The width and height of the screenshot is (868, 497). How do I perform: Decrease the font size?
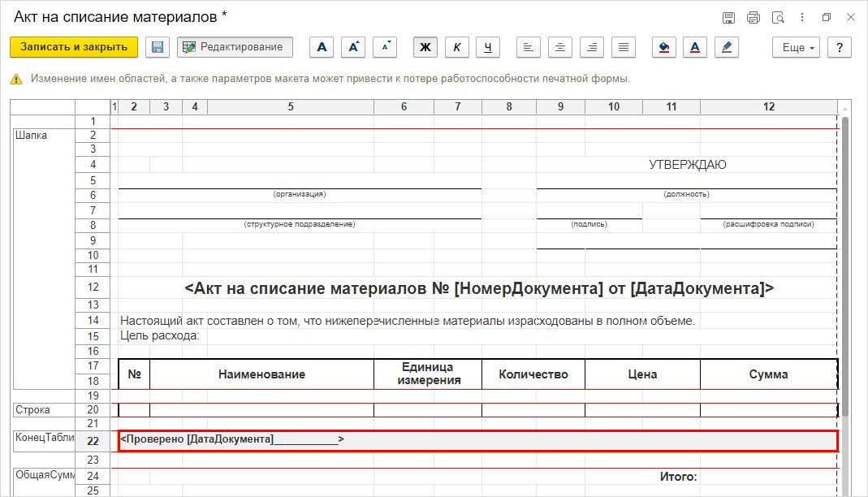coord(386,47)
